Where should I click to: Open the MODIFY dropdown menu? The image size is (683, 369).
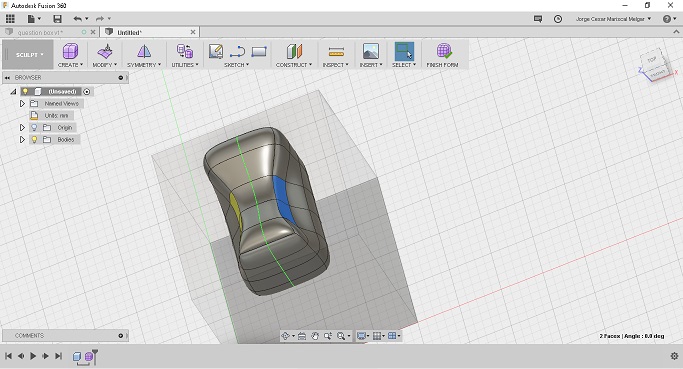[x=105, y=64]
